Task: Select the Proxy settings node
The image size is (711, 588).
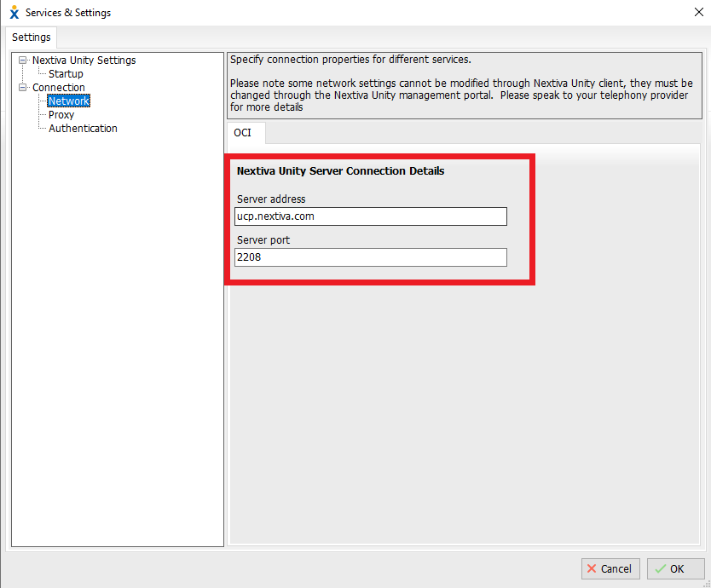Action: [x=60, y=114]
